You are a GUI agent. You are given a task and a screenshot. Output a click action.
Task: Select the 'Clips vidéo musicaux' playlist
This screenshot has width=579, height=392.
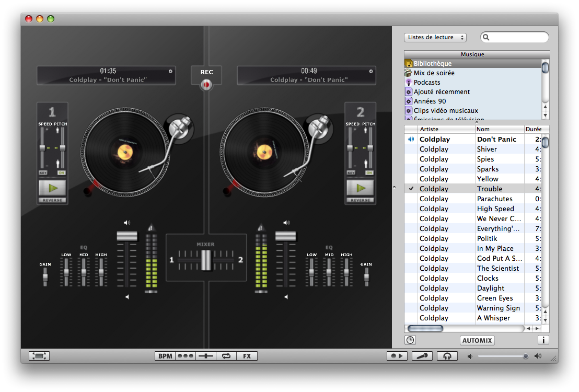[472, 110]
